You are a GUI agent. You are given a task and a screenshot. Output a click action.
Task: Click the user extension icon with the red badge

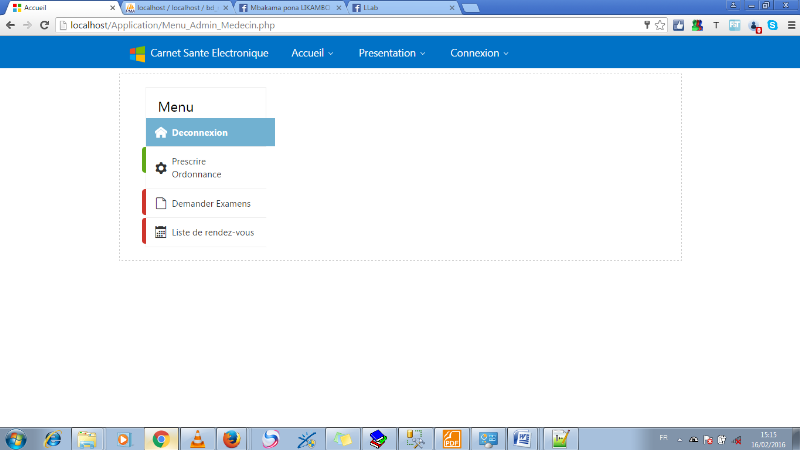pyautogui.click(x=755, y=26)
